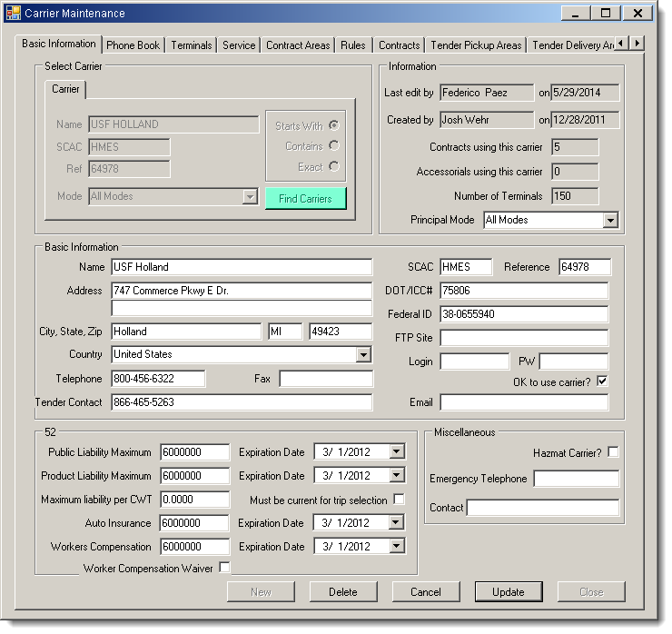Click the Address field with 747 Commerce
The image size is (672, 634).
pyautogui.click(x=242, y=291)
